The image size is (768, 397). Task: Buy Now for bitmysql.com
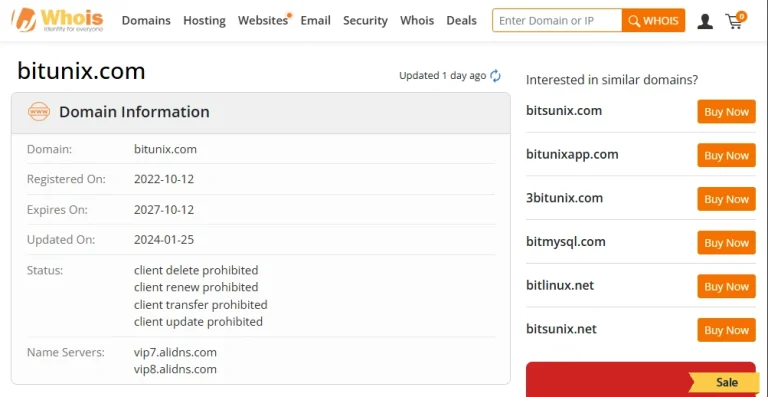(x=726, y=243)
